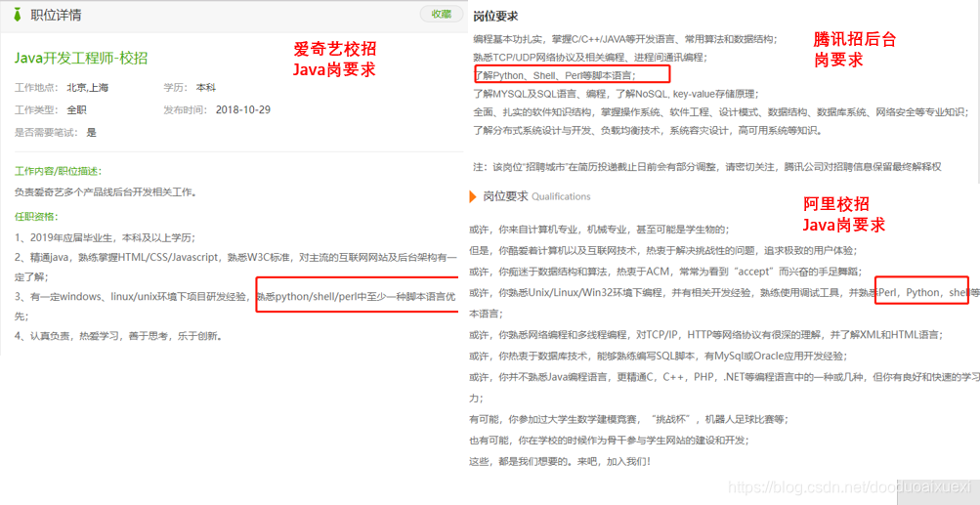Select the line 或许，你来自计算机专业

click(x=599, y=230)
